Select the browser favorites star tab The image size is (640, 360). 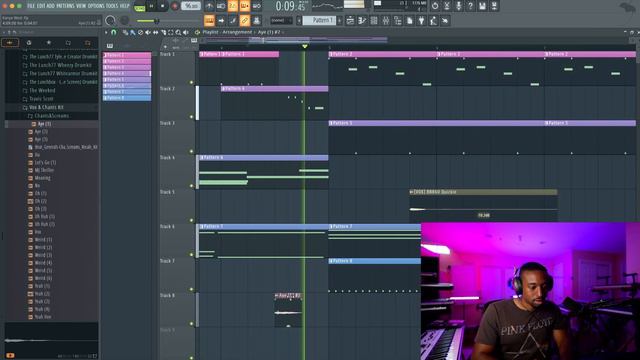point(49,43)
